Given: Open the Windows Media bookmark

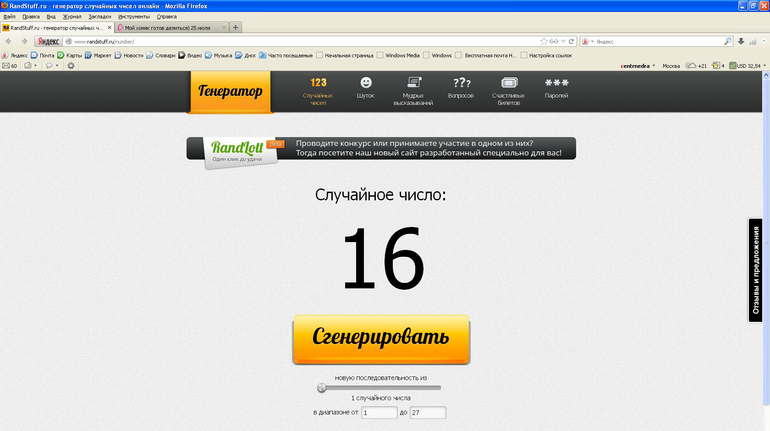Looking at the screenshot, I should [398, 55].
